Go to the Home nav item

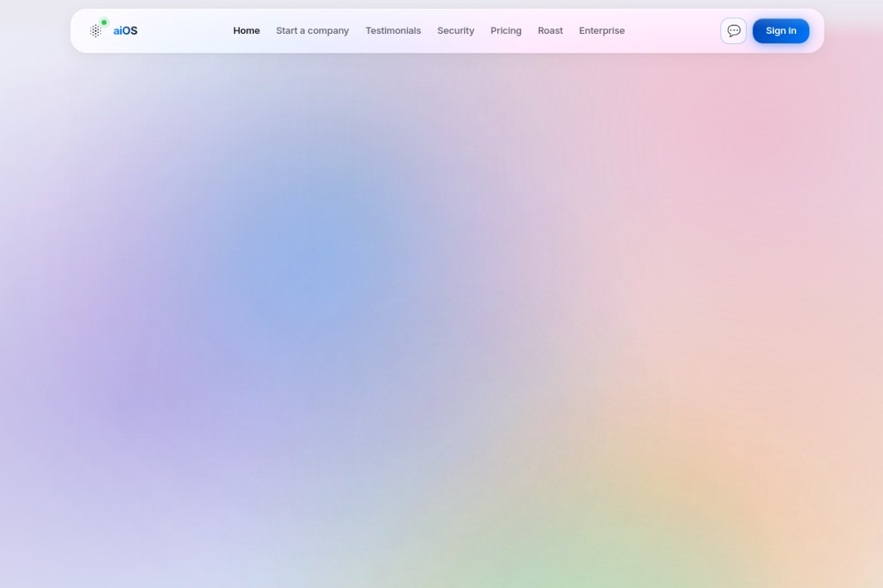point(246,31)
